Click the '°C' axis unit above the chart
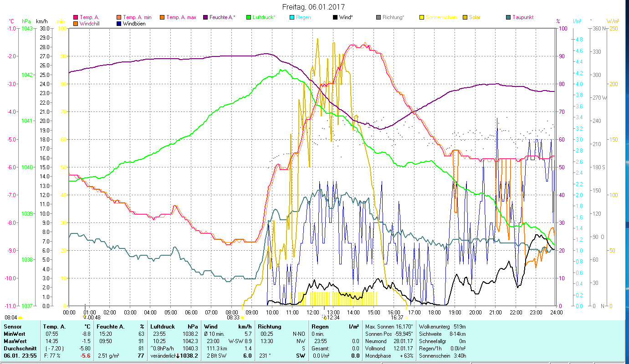Viewport: 629px width, 364px height. [11, 21]
